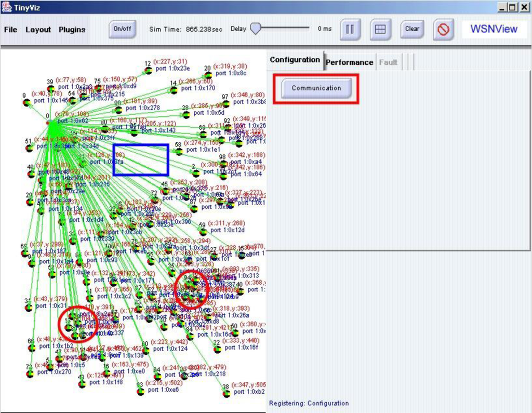Open the Plugins menu
Screen dimensions: 532x413
coord(72,30)
